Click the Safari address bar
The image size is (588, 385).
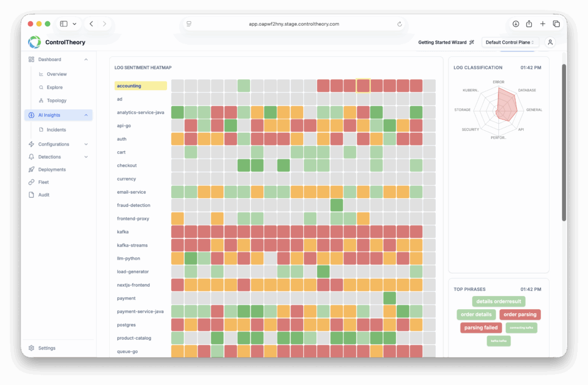pyautogui.click(x=294, y=24)
